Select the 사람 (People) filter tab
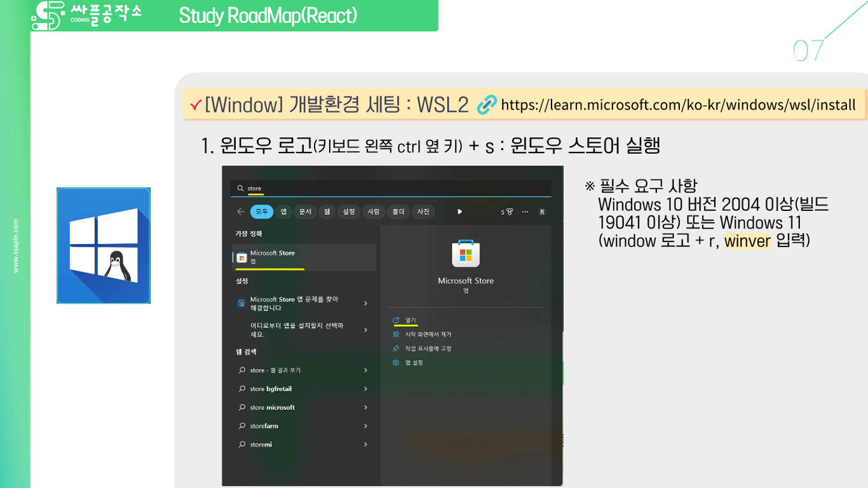Screen dimensions: 868x488 click(374, 212)
